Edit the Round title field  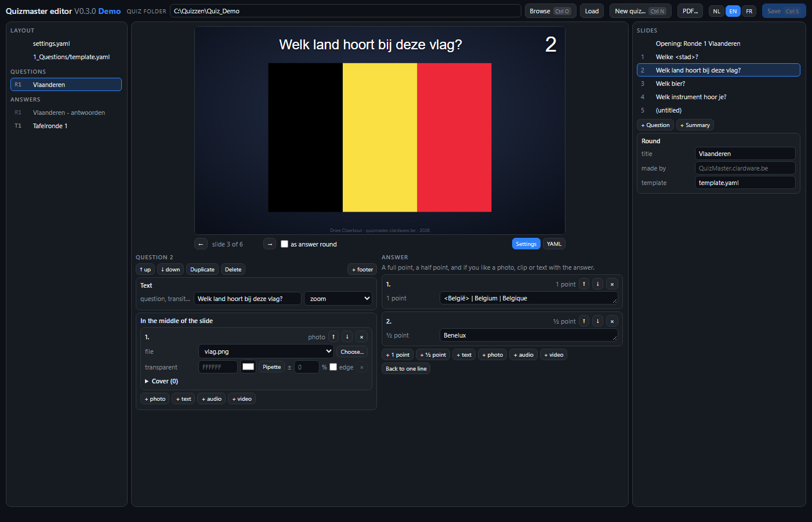745,154
